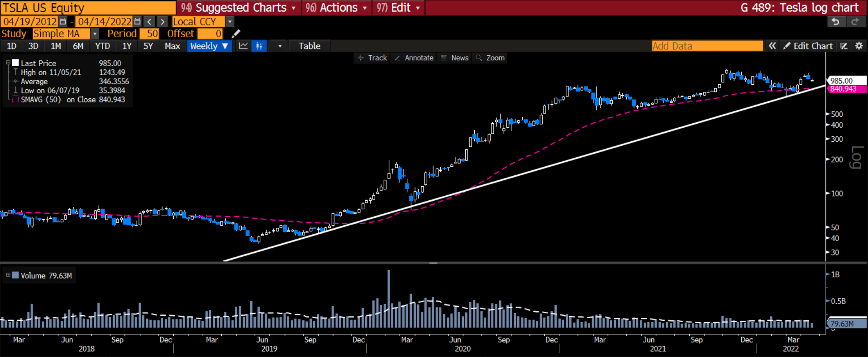
Task: Open Suggested Charts menu
Action: (x=238, y=8)
